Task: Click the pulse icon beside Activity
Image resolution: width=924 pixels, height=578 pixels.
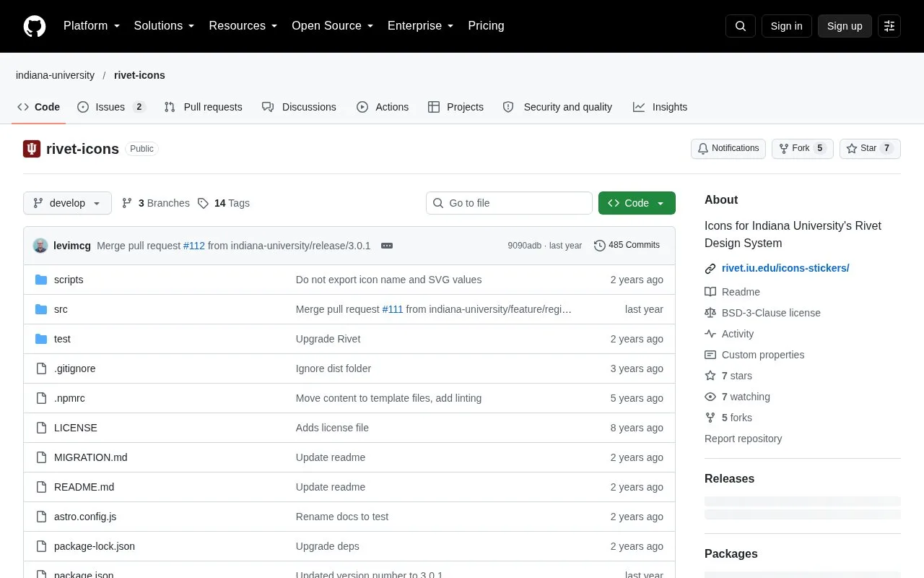Action: click(710, 334)
